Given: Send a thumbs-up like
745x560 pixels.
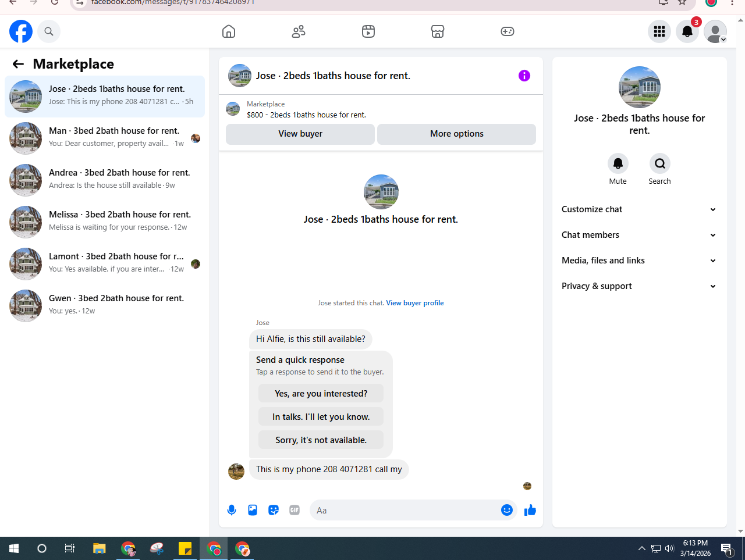Looking at the screenshot, I should tap(530, 510).
